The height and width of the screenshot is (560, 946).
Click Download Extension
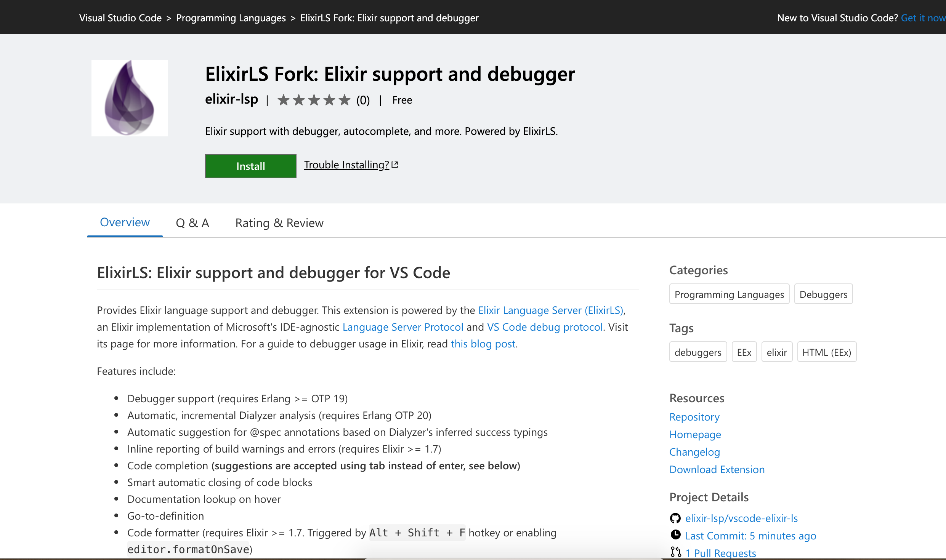pyautogui.click(x=717, y=469)
